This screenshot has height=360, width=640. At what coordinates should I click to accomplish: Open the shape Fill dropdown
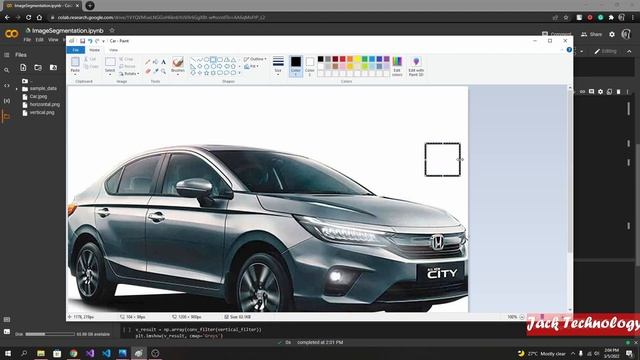251,66
